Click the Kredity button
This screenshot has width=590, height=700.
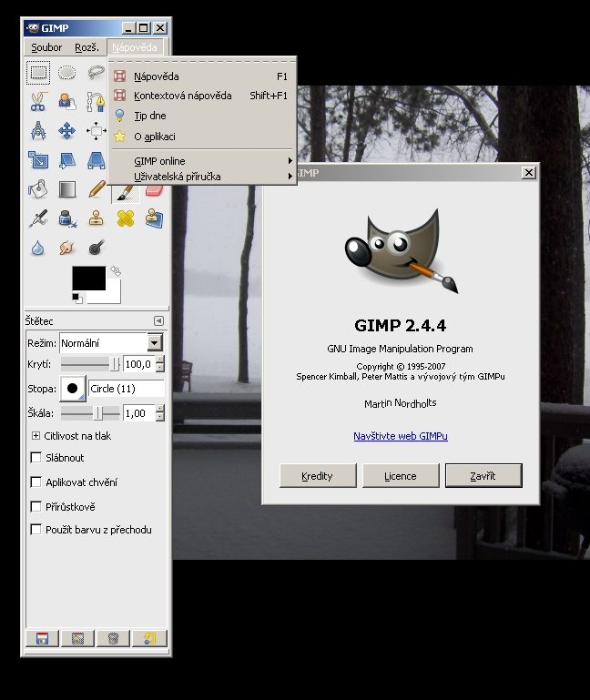(318, 475)
